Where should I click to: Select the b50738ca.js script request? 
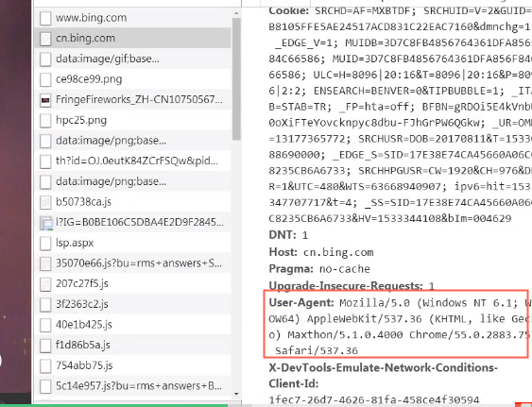pyautogui.click(x=132, y=202)
